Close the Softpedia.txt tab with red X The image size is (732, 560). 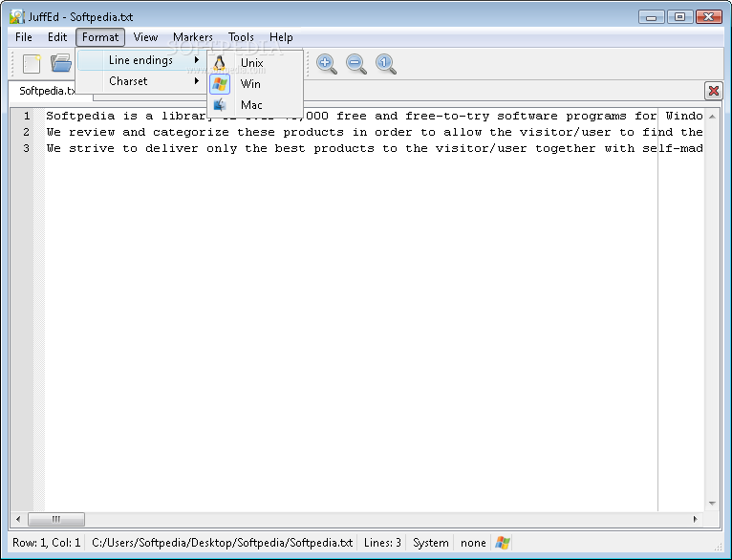pos(713,91)
